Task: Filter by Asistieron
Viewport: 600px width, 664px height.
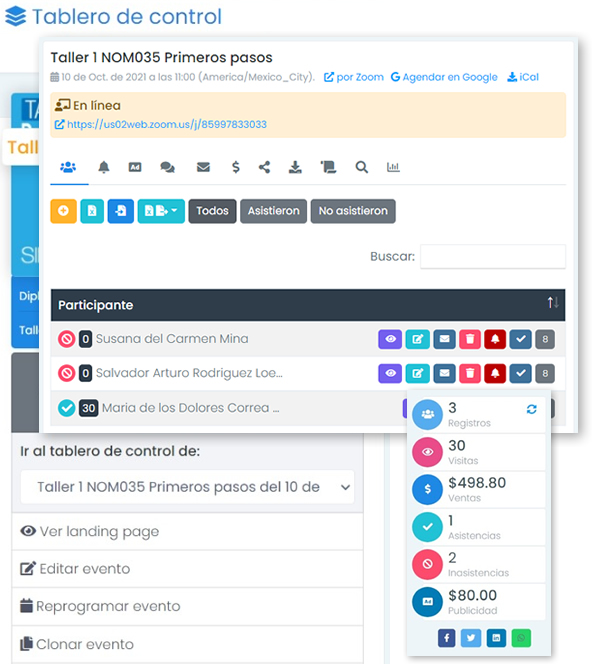Action: click(274, 211)
